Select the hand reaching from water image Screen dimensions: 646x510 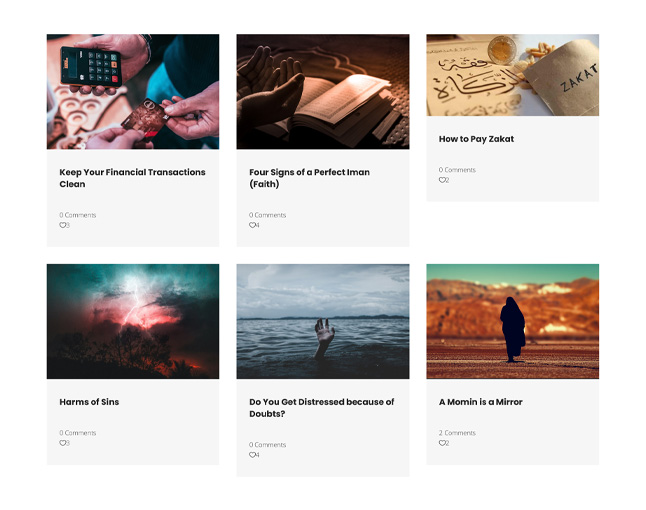(323, 321)
